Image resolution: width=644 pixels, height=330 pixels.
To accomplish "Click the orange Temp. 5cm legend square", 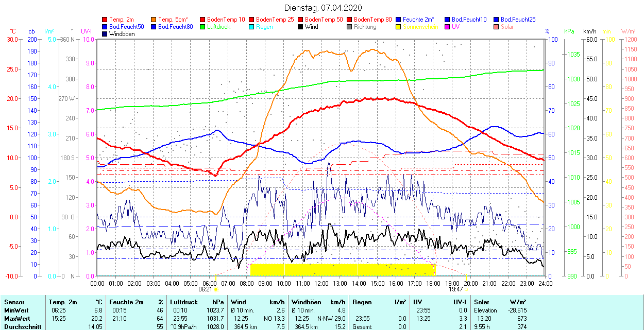I will 154,20.
